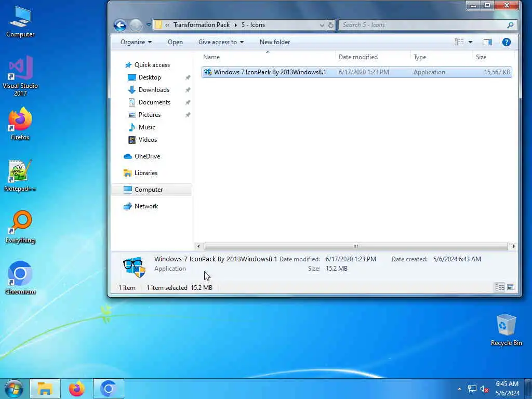Click the pin icon beside Documents
The height and width of the screenshot is (399, 532).
[188, 102]
